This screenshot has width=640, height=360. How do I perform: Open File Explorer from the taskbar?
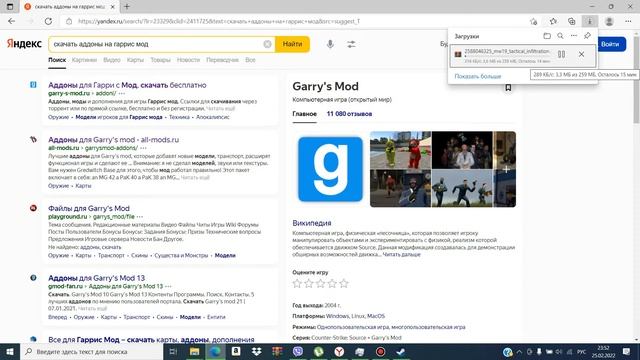[x=194, y=351]
